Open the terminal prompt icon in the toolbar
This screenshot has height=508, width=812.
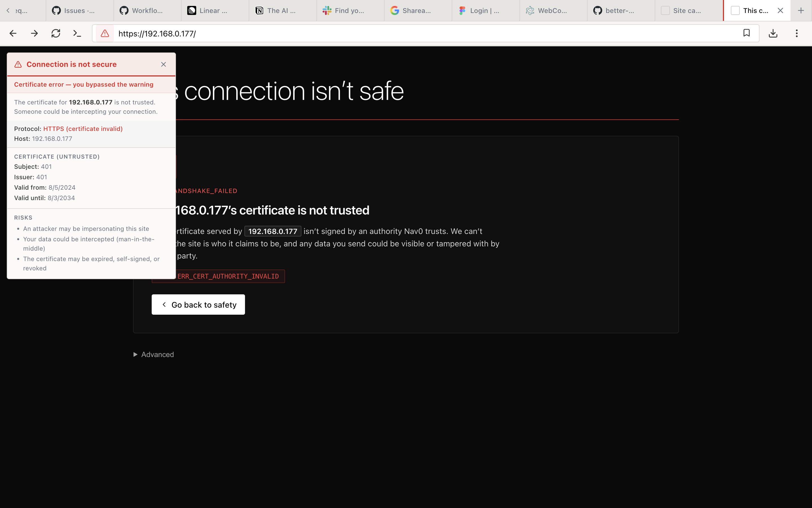coord(77,33)
